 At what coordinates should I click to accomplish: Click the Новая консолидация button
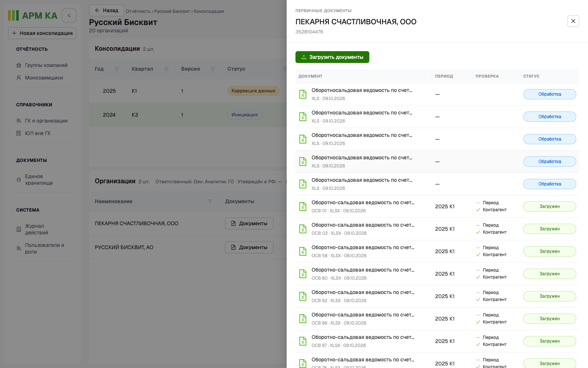coord(42,33)
